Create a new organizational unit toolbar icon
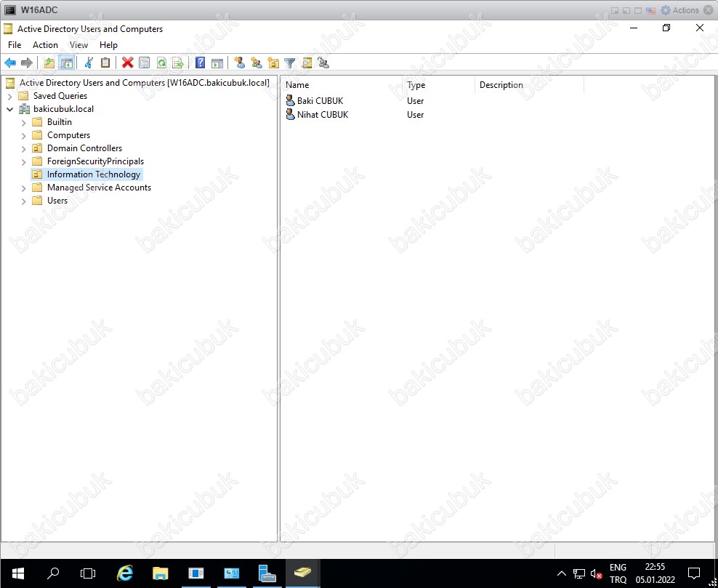The image size is (718, 588). [x=273, y=63]
